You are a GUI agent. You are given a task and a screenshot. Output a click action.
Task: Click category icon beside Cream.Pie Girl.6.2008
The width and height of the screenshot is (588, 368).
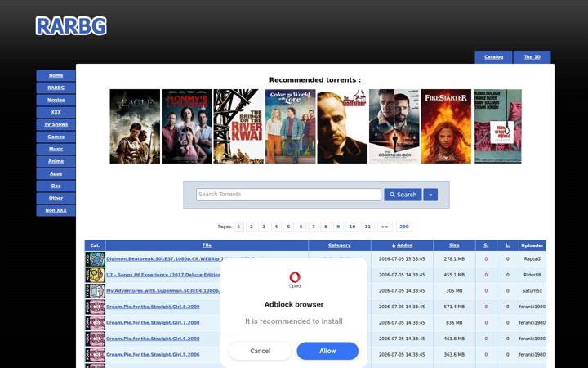tap(95, 339)
